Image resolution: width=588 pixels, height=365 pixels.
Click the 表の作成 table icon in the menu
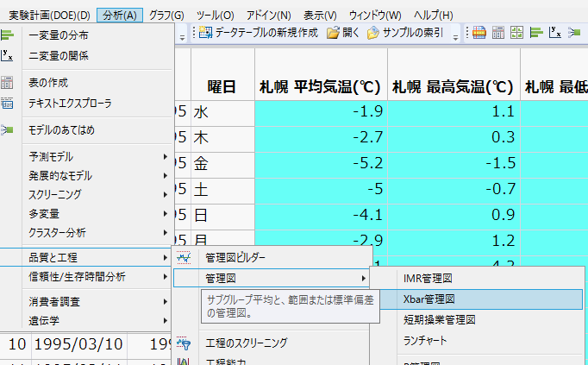pos(7,83)
